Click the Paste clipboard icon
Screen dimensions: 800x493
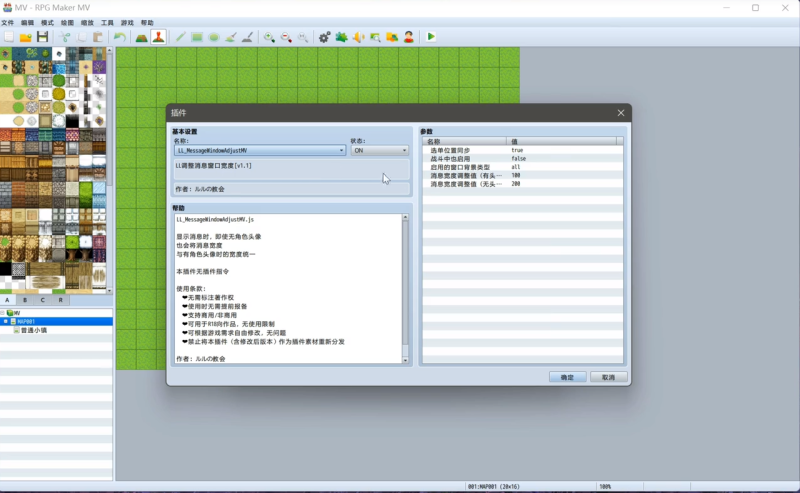click(98, 37)
